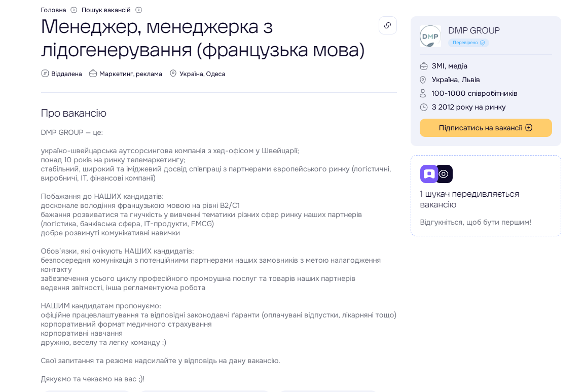Click the industry icon beside ЗМІ, медіа
This screenshot has height=392, width=585.
pyautogui.click(x=424, y=66)
